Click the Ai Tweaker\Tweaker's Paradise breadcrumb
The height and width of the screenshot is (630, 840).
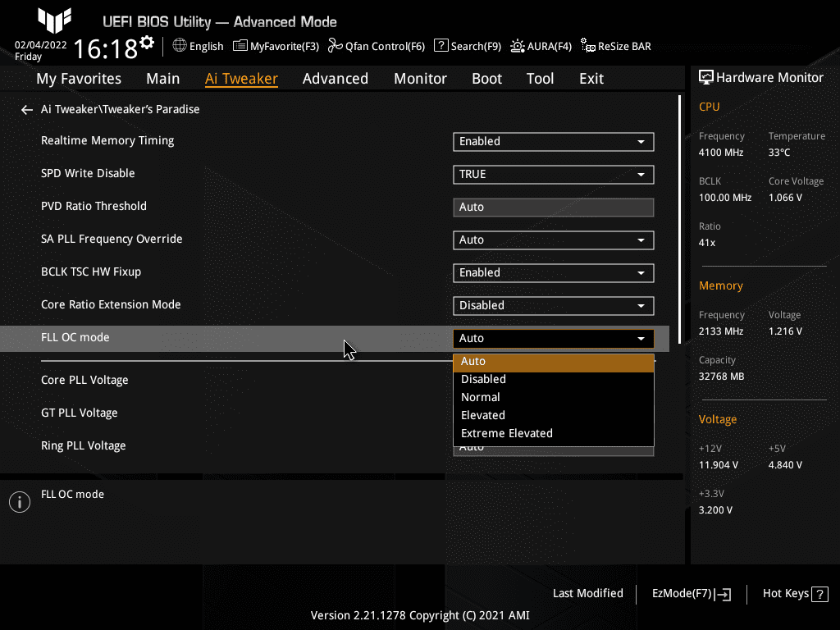(120, 109)
